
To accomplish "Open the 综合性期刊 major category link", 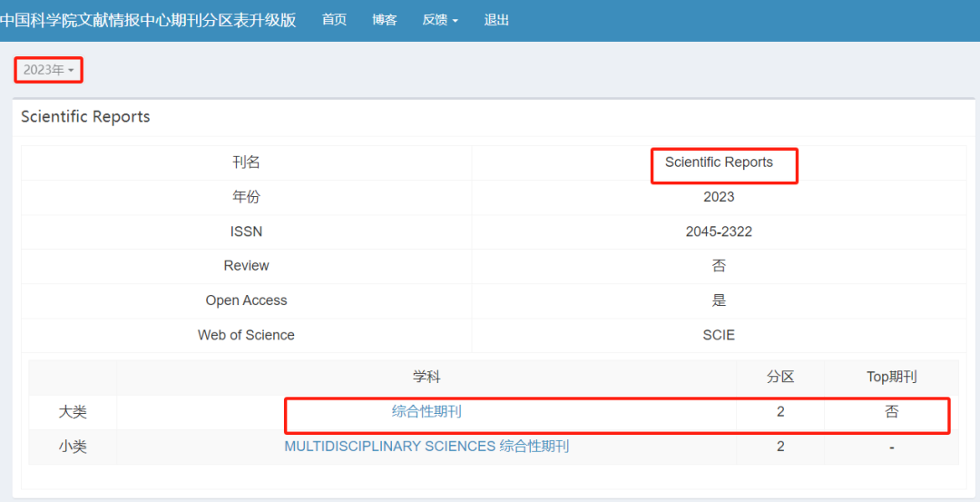I will point(426,412).
